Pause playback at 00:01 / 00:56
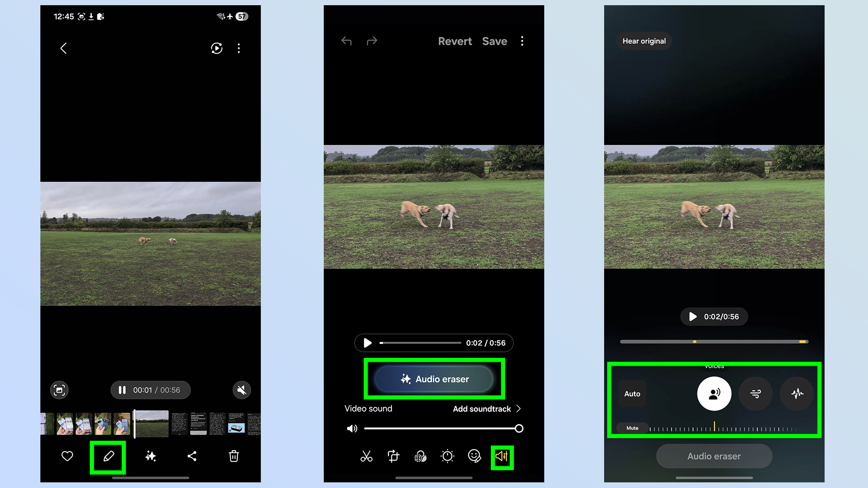The image size is (868, 488). tap(122, 390)
